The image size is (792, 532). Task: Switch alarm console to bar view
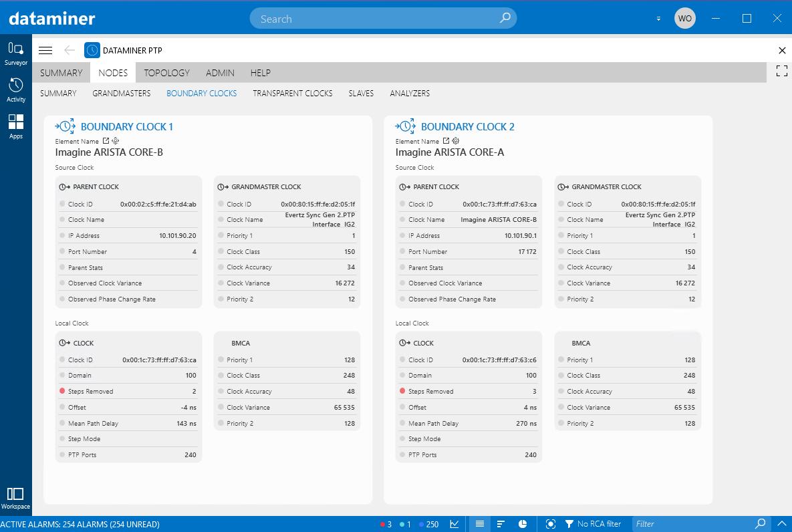[x=501, y=524]
